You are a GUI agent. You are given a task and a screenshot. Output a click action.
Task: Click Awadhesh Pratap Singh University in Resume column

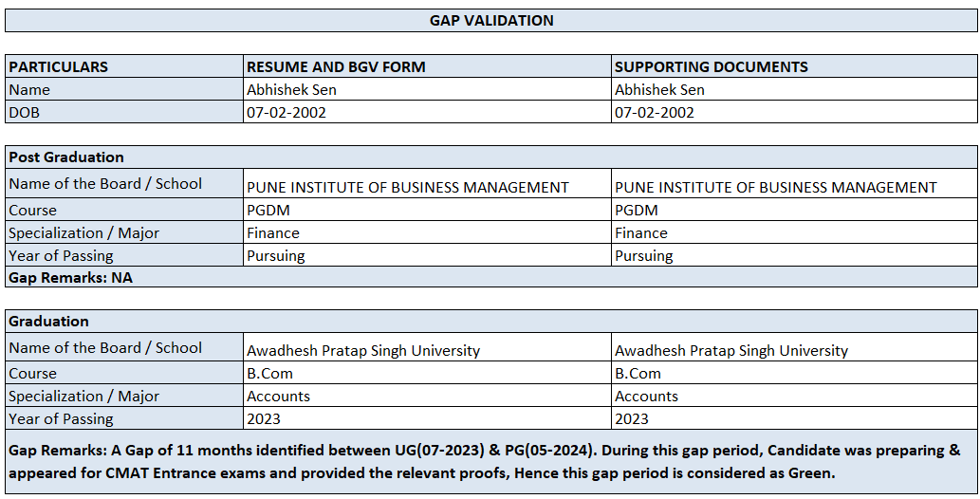(363, 350)
